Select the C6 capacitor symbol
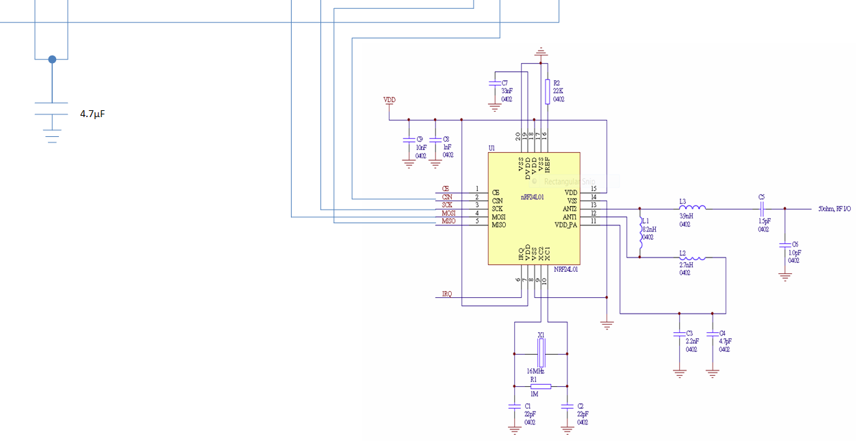This screenshot has width=868, height=441. pos(785,244)
